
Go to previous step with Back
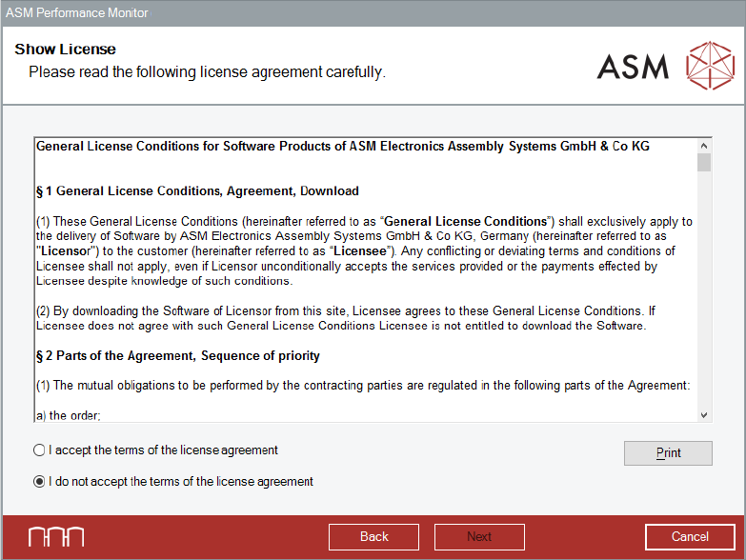point(373,537)
